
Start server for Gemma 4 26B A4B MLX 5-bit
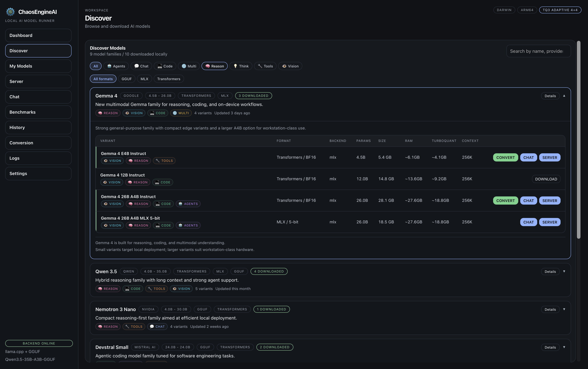click(x=550, y=222)
